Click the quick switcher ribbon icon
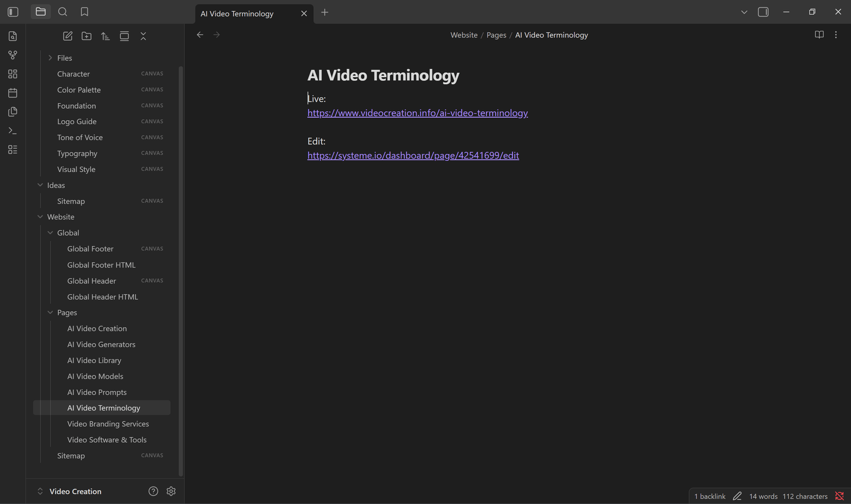 [12, 36]
